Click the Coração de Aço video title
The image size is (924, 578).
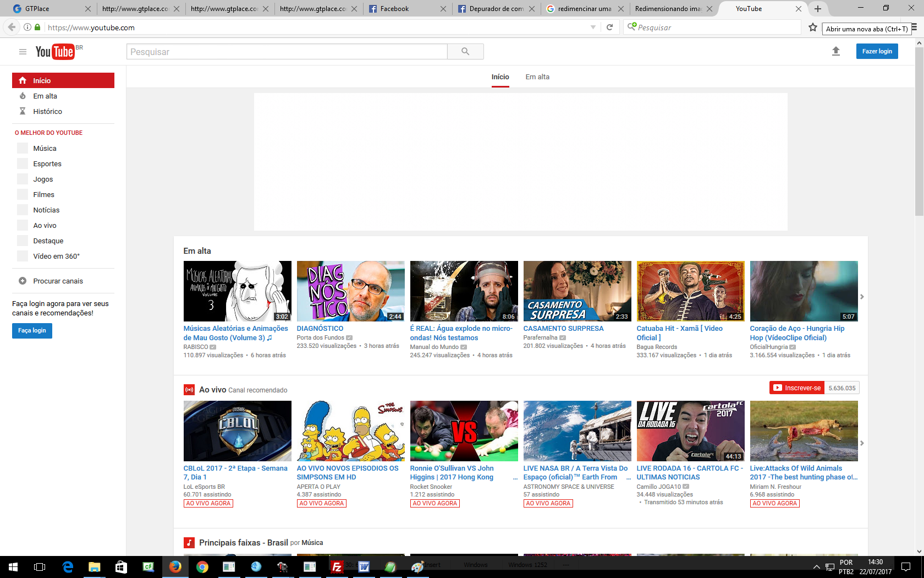coord(797,333)
